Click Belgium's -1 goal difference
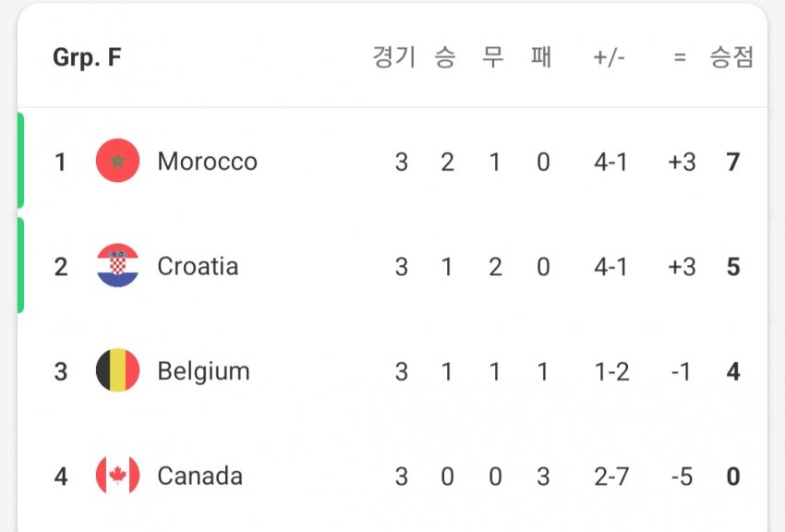Viewport: 785px width, 532px height. click(681, 372)
